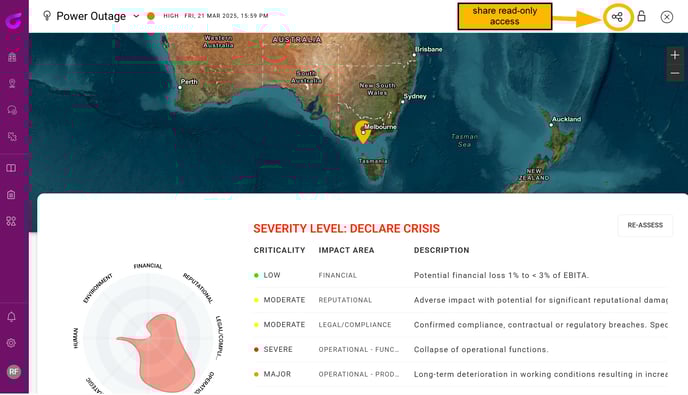Viewport: 688px width, 395px height.
Task: Expand the Power Outage title dropdown
Action: tap(136, 16)
